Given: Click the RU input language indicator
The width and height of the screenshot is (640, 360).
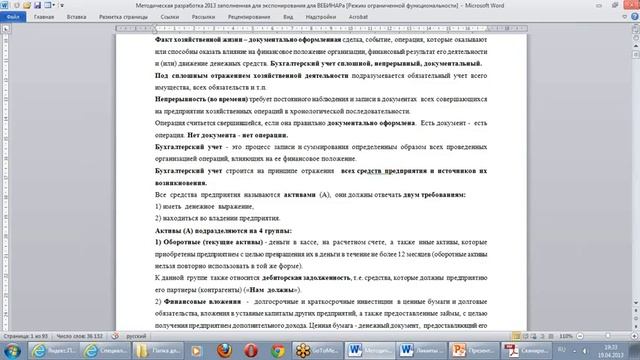Looking at the screenshot, I should [562, 350].
